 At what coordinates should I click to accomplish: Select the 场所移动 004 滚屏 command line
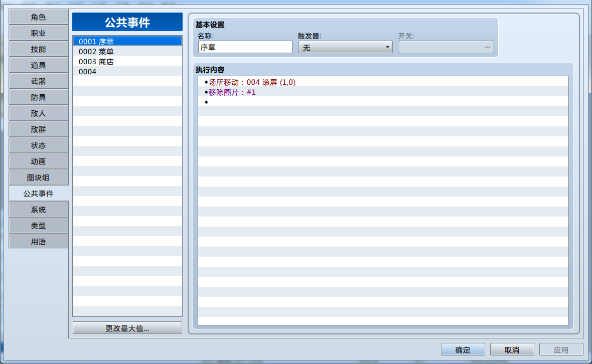point(383,82)
